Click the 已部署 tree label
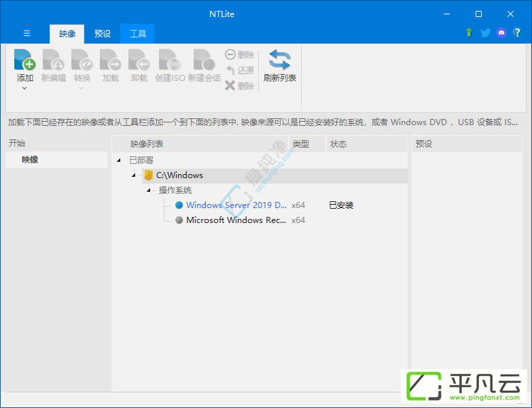 point(141,160)
